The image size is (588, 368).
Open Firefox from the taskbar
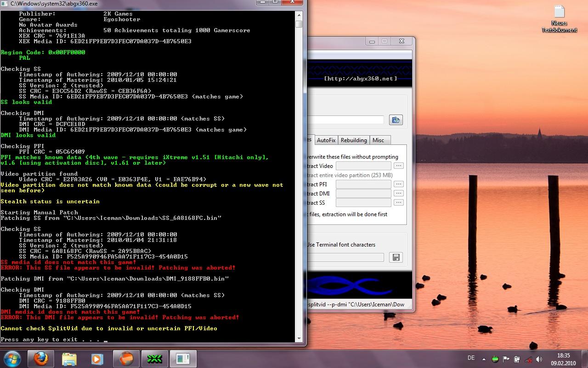point(41,358)
